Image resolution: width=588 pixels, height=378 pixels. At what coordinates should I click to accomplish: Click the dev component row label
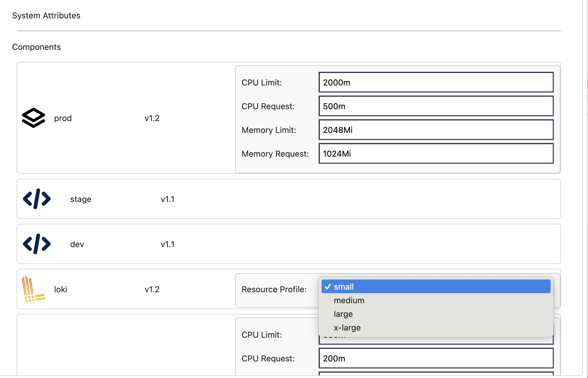point(77,244)
